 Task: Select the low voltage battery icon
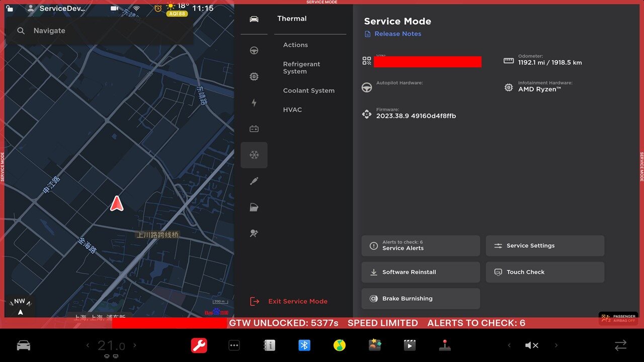tap(254, 129)
